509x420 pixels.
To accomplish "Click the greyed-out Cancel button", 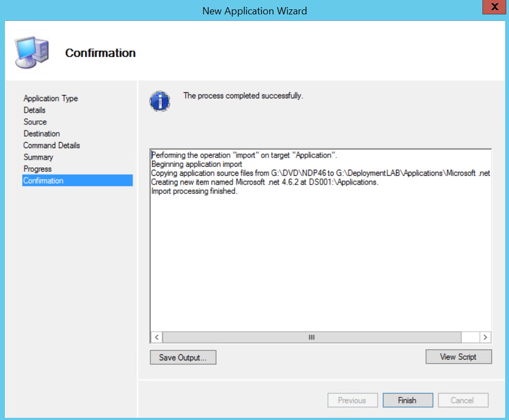I will pyautogui.click(x=463, y=400).
